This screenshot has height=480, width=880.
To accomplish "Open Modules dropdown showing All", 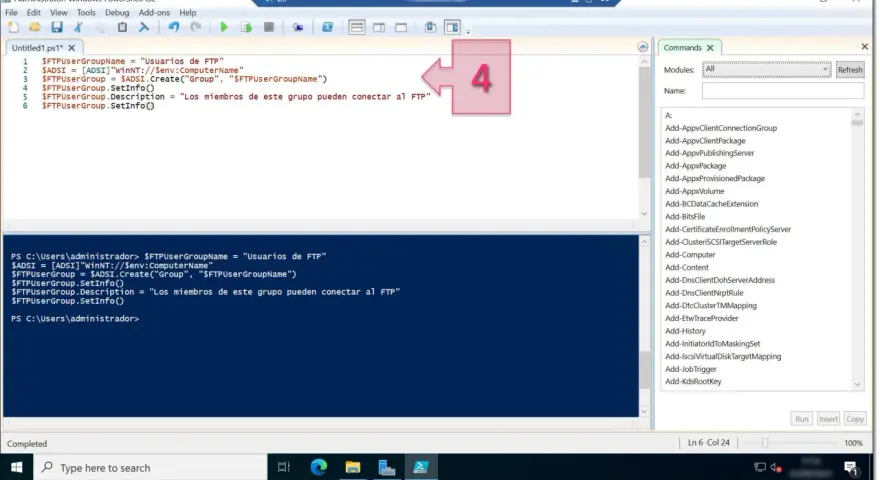I will click(x=766, y=69).
